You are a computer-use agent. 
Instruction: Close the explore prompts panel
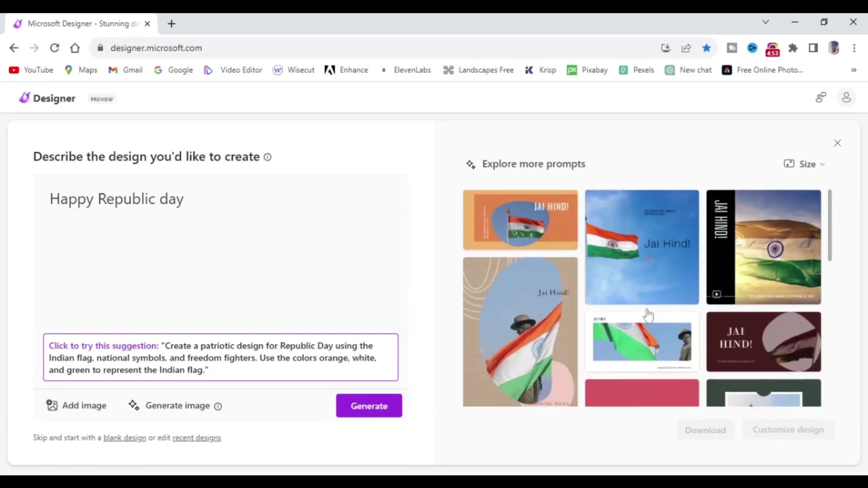pos(837,143)
